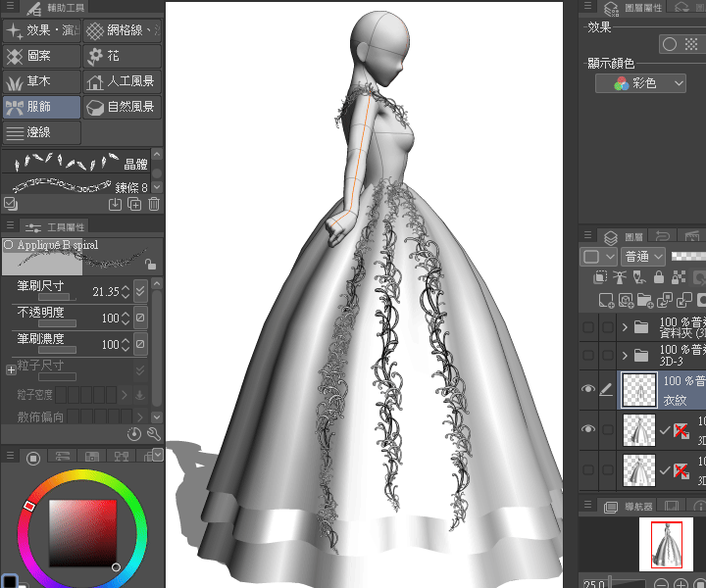The image size is (706, 588).
Task: Duplicate the current sub tool
Action: (134, 204)
